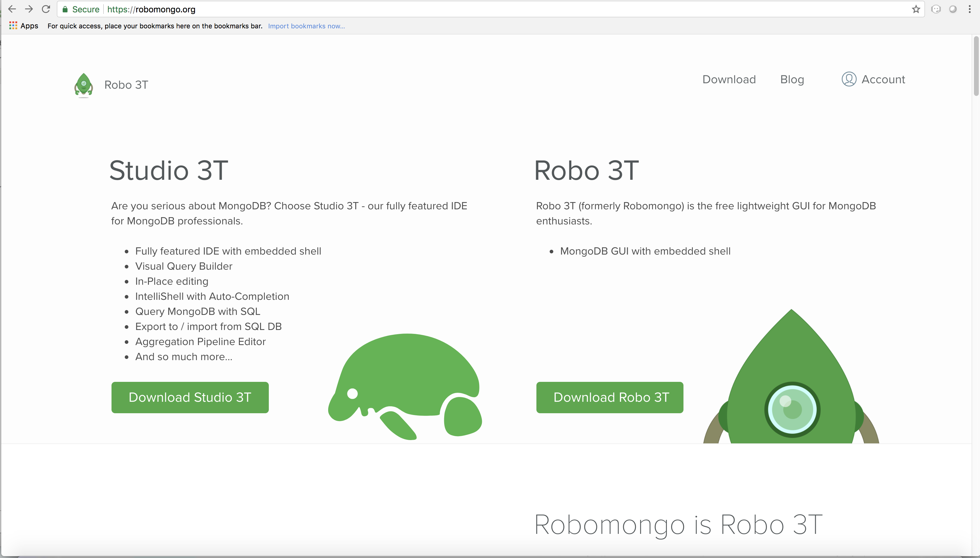The image size is (980, 558).
Task: Click 'MongoDB GUI with embedded shell' item
Action: click(x=645, y=251)
